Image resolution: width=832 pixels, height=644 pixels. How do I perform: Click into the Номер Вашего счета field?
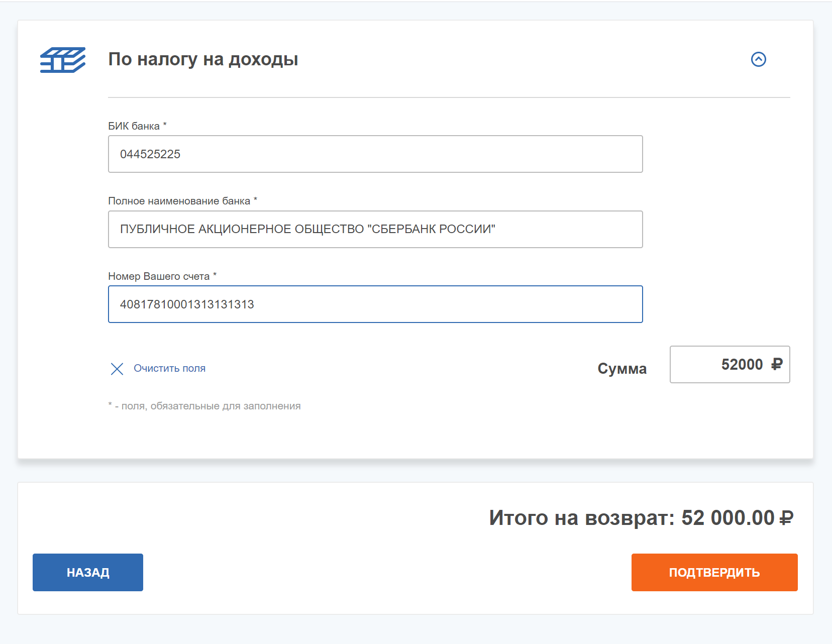click(x=375, y=304)
